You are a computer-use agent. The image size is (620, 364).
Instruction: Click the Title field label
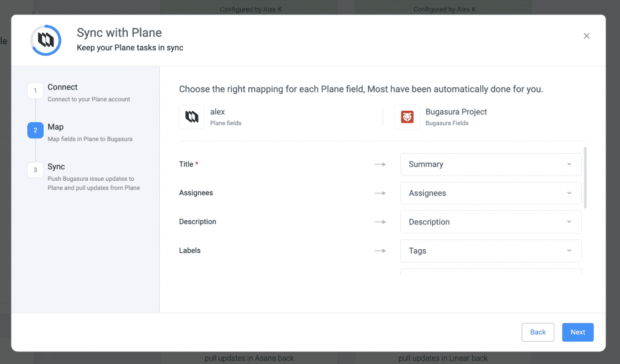[186, 164]
